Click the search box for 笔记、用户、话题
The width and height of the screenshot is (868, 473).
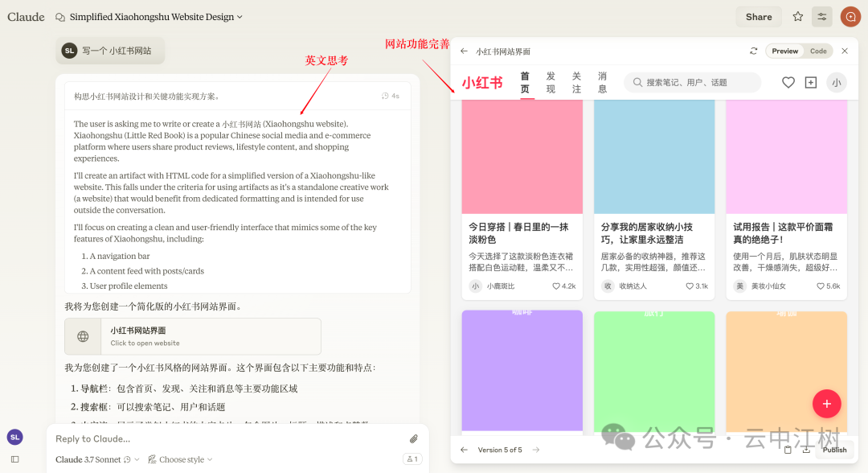[692, 83]
